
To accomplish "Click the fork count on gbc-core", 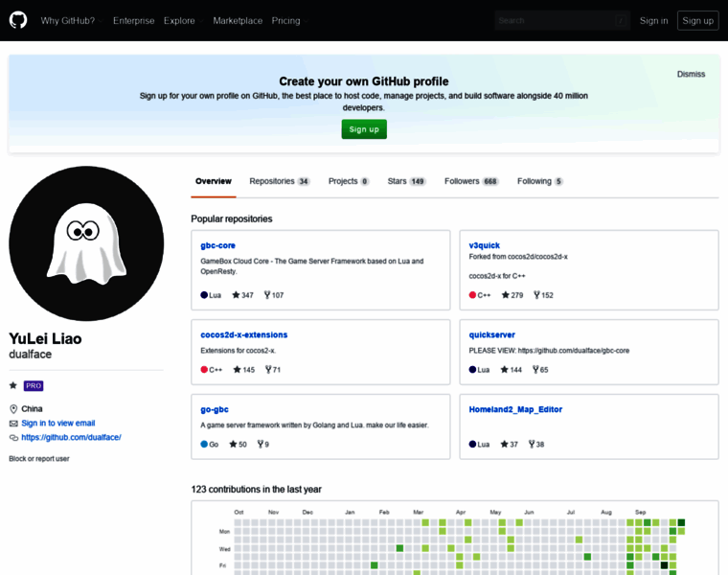I will [x=274, y=295].
